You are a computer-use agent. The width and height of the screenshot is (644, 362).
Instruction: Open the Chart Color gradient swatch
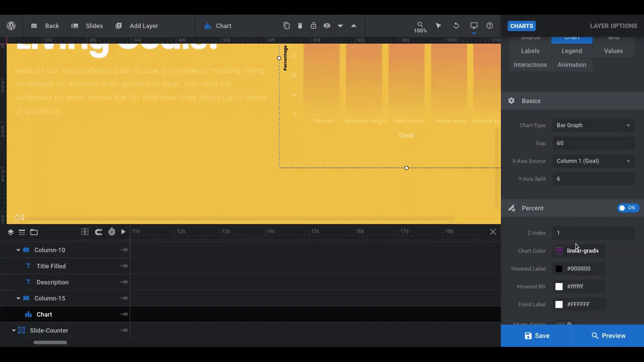559,251
